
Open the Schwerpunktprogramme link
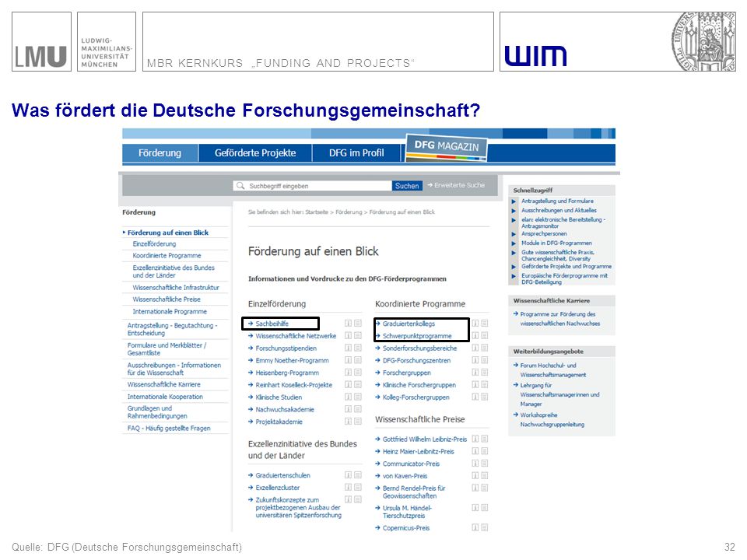coord(417,336)
